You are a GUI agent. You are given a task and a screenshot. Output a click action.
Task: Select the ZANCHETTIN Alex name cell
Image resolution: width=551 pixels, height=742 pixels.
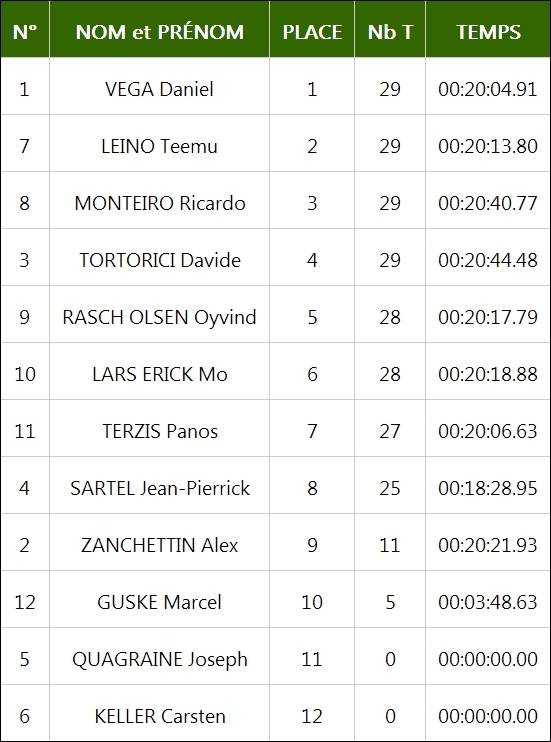coord(160,542)
